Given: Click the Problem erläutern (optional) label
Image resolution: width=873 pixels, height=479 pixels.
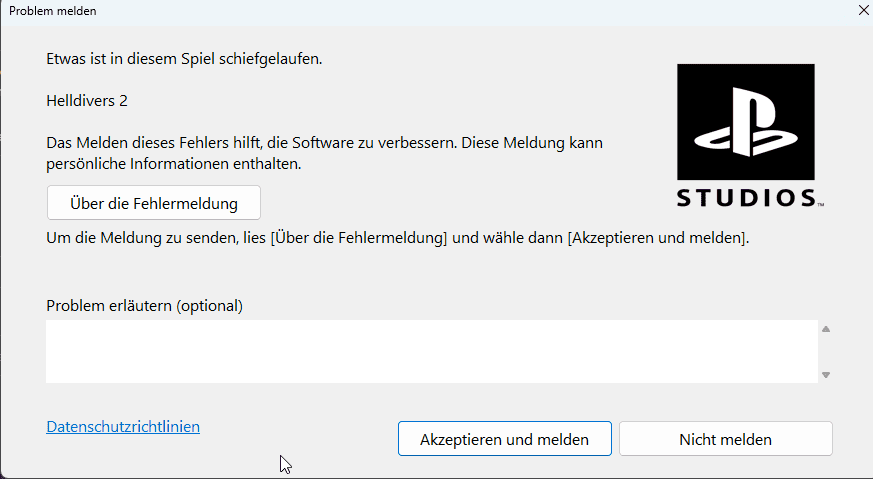Looking at the screenshot, I should pos(144,306).
